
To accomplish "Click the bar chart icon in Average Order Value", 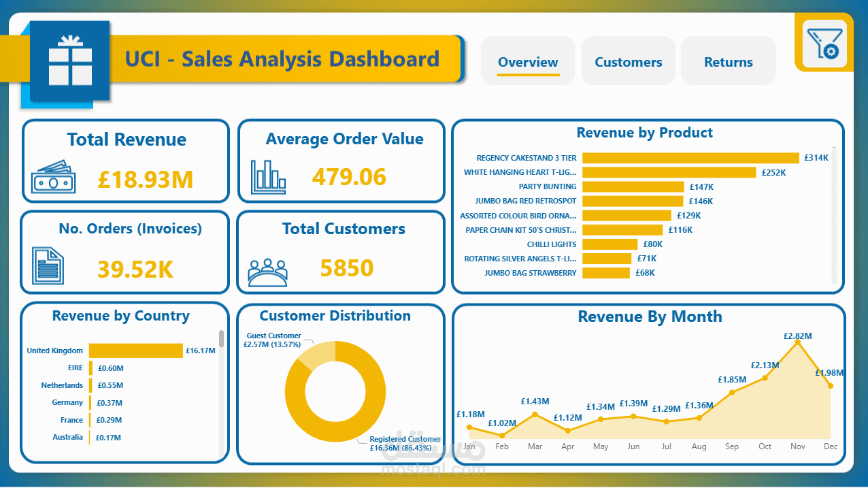I will pos(268,178).
